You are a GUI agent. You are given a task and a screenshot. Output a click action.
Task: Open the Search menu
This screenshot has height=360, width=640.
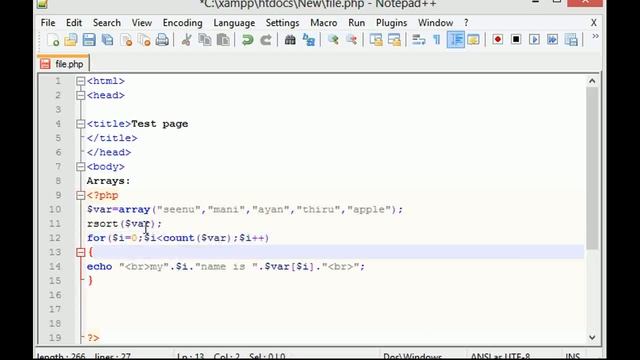[x=107, y=23]
